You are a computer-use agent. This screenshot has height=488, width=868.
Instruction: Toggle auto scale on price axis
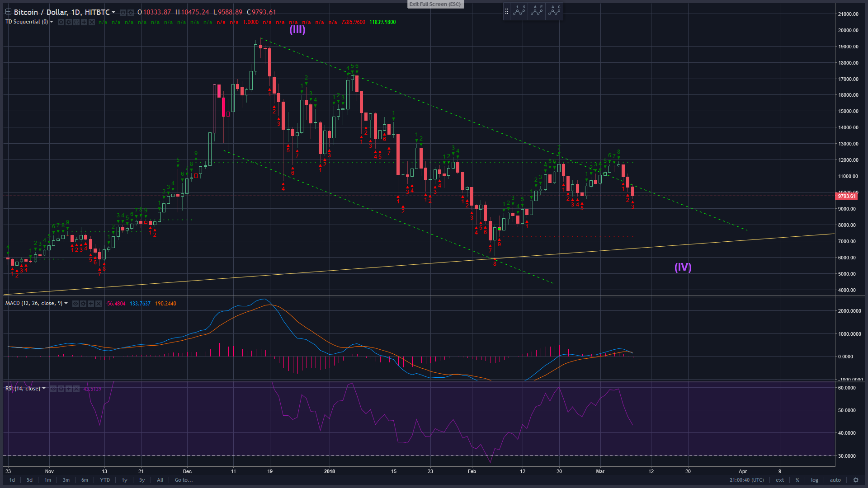tap(835, 480)
